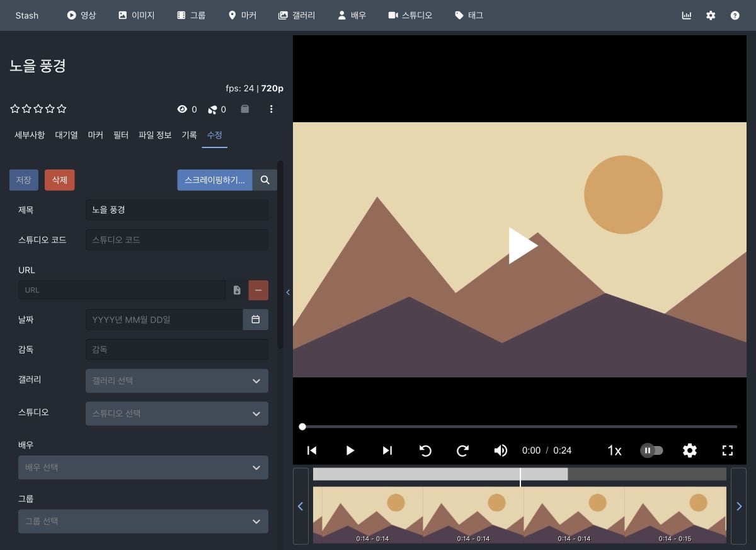The height and width of the screenshot is (550, 756).
Task: Click the 스튜디오 코드 input field
Action: click(177, 239)
